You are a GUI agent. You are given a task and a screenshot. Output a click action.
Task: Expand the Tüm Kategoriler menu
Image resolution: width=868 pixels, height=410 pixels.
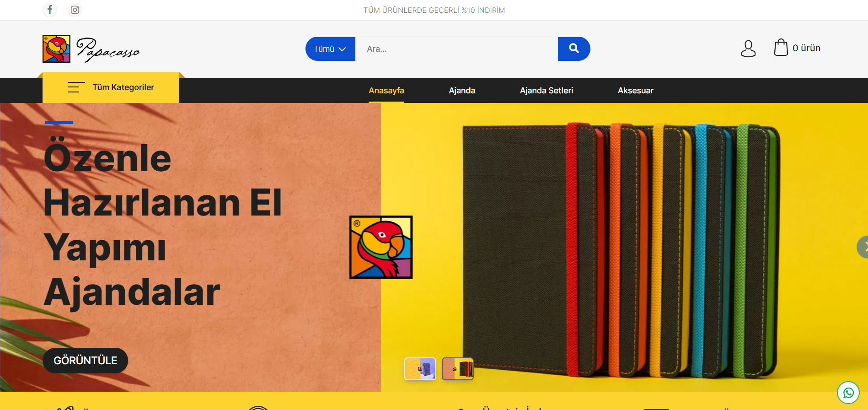(x=111, y=87)
